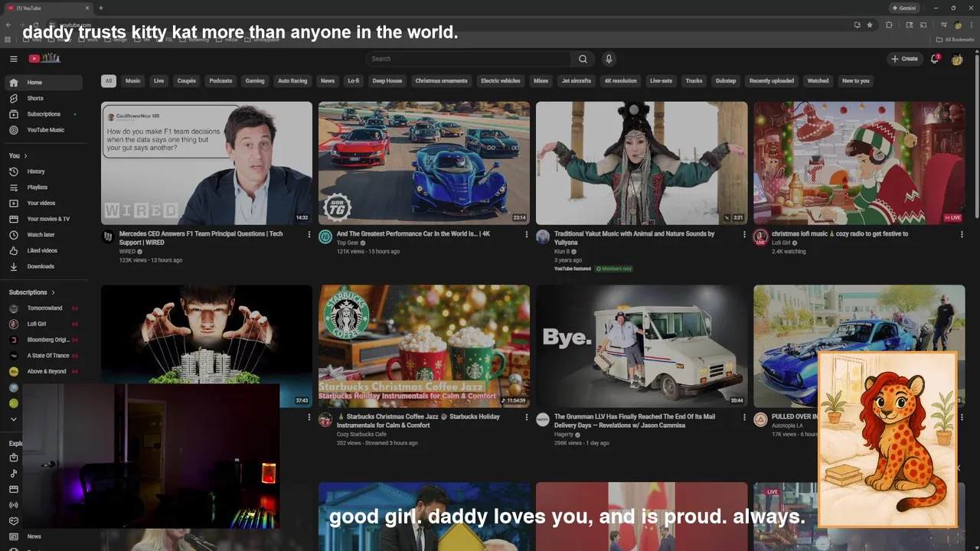Click the Top Gear channel avatar
This screenshot has width=980, height=551.
[x=325, y=236]
